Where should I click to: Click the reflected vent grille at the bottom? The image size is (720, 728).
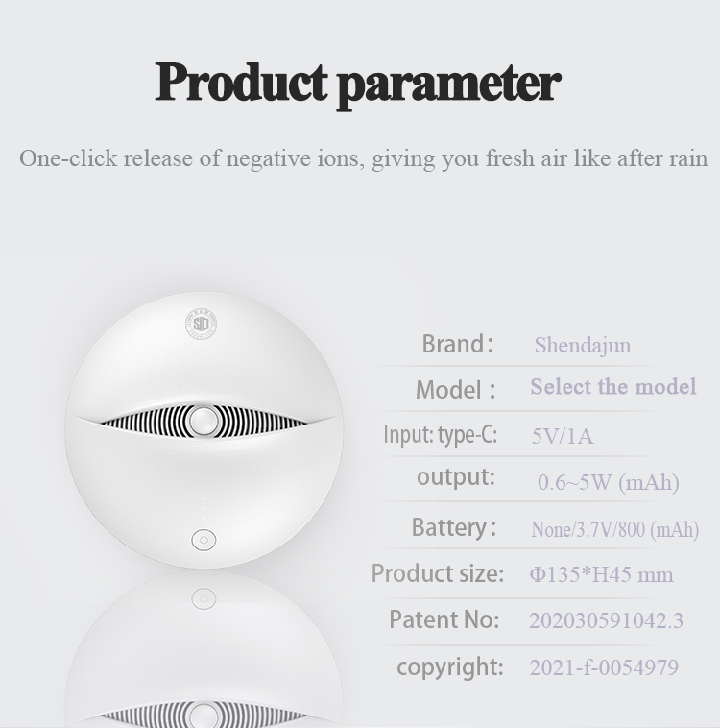click(204, 714)
